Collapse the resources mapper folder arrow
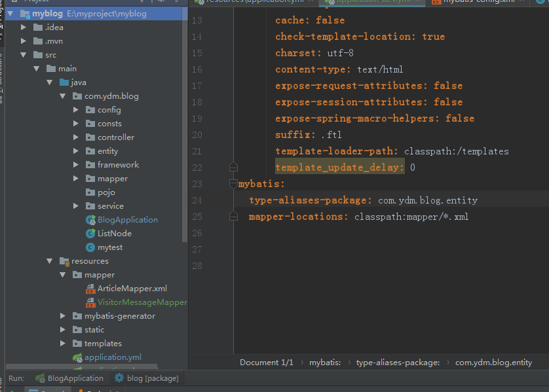This screenshot has width=549, height=392. coord(63,275)
